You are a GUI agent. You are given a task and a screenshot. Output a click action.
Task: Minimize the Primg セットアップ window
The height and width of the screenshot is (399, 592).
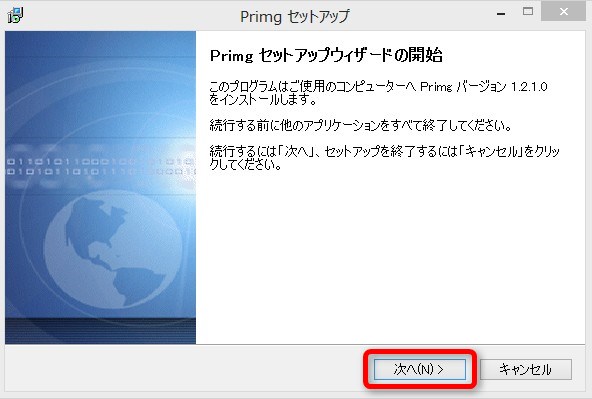[x=501, y=14]
